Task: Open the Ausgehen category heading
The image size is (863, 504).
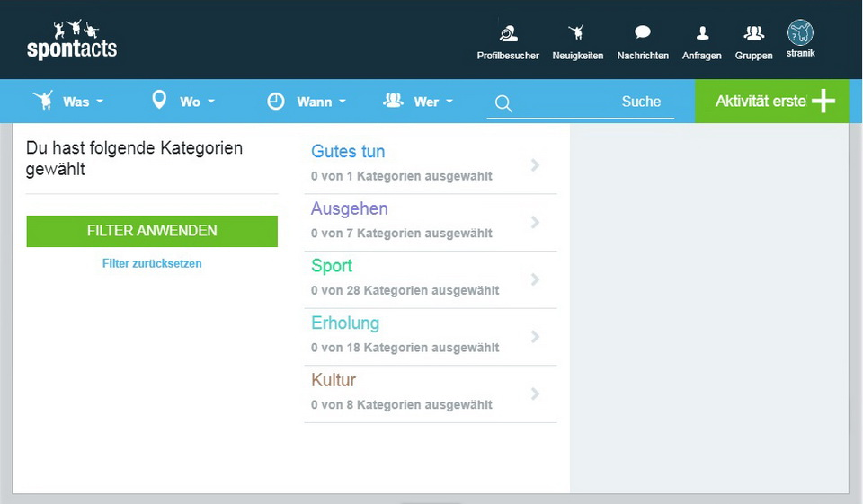Action: click(350, 208)
